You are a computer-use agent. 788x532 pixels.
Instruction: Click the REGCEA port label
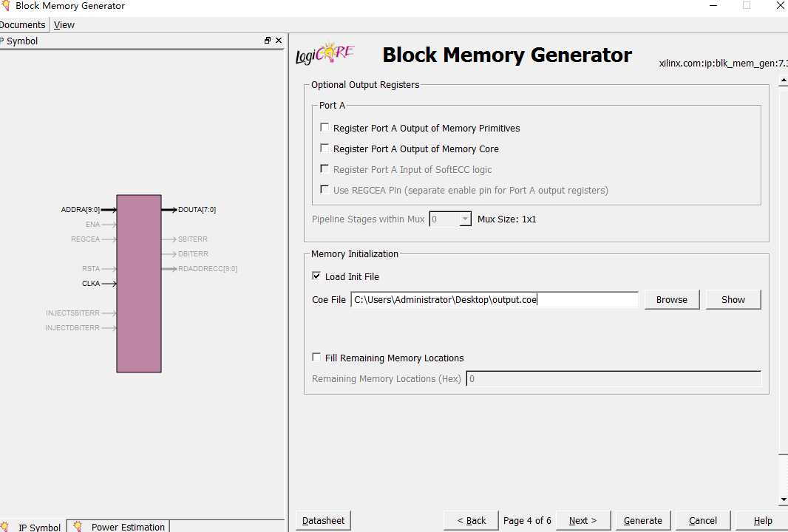pos(86,239)
